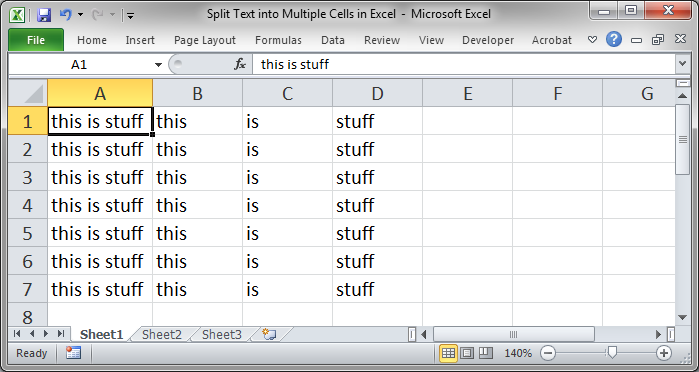Switch to the Insert ribbon tab
This screenshot has height=372, width=699.
pyautogui.click(x=140, y=40)
